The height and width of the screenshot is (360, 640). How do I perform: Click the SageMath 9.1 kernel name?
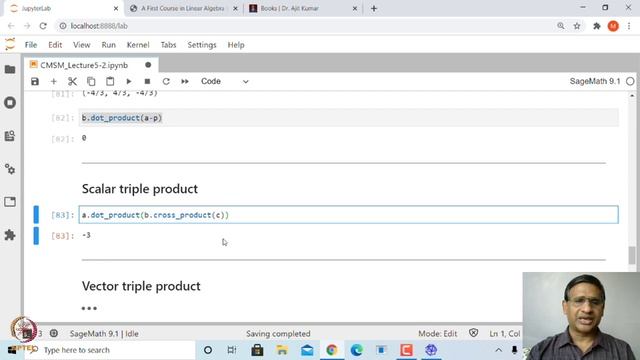coord(595,81)
